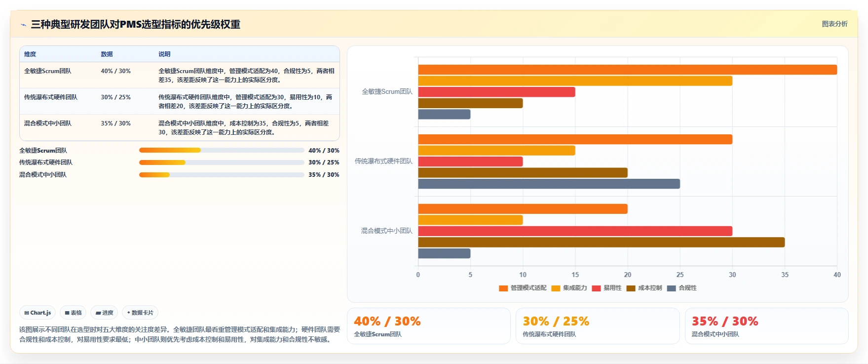The height and width of the screenshot is (364, 868).
Task: Select the 进度 tag chip
Action: click(x=104, y=313)
